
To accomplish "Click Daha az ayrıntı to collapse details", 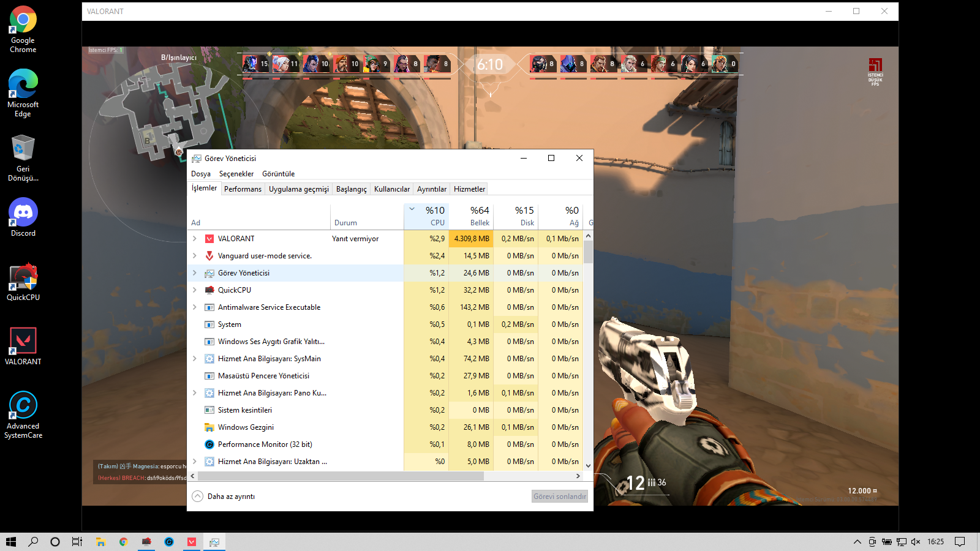I will click(224, 497).
